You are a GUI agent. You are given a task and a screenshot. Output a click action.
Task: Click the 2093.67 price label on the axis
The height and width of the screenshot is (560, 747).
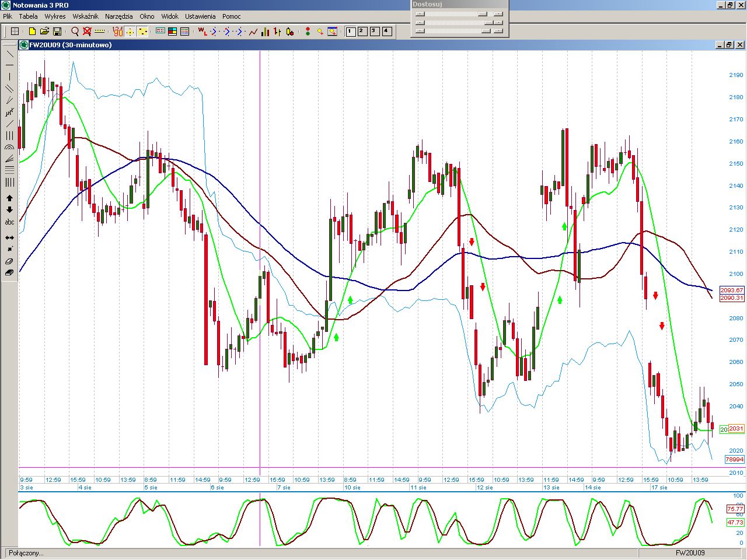tap(732, 290)
